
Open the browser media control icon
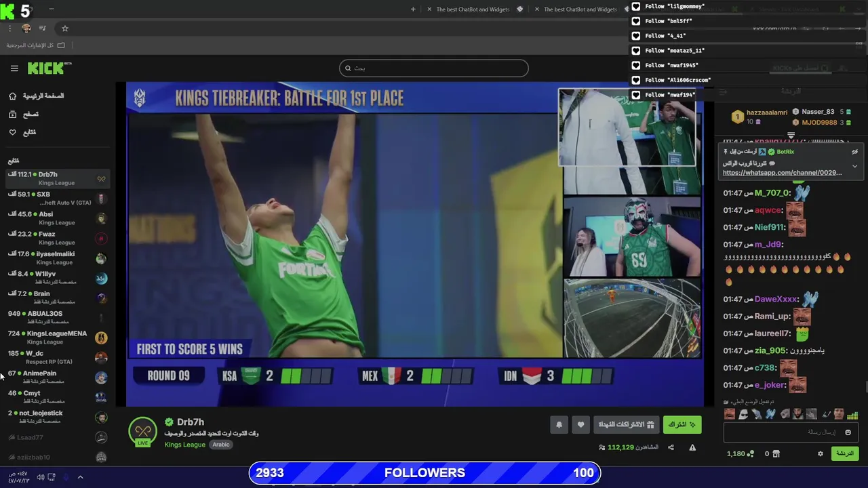coord(43,28)
